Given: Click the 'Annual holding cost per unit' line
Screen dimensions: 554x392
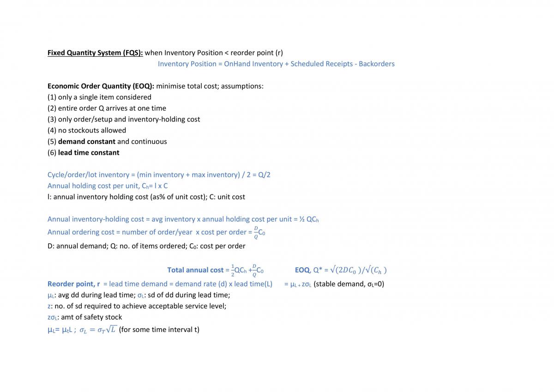Looking at the screenshot, I should (108, 186).
